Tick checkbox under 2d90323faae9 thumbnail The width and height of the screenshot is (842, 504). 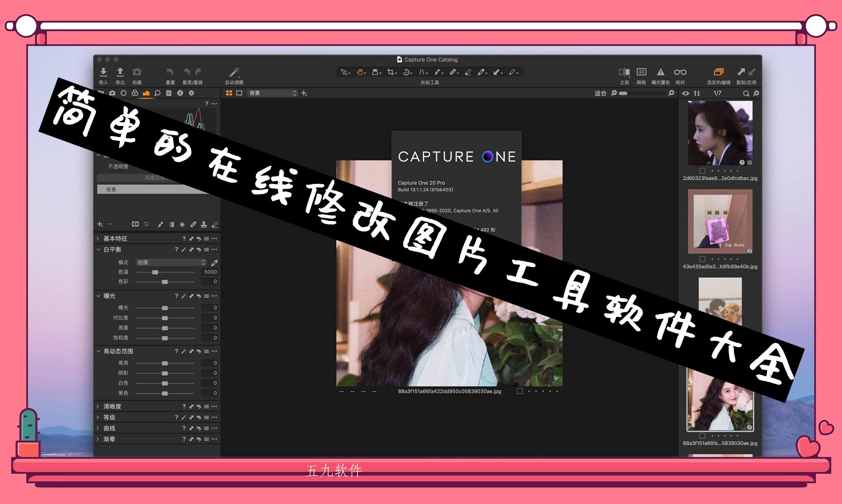tap(702, 171)
